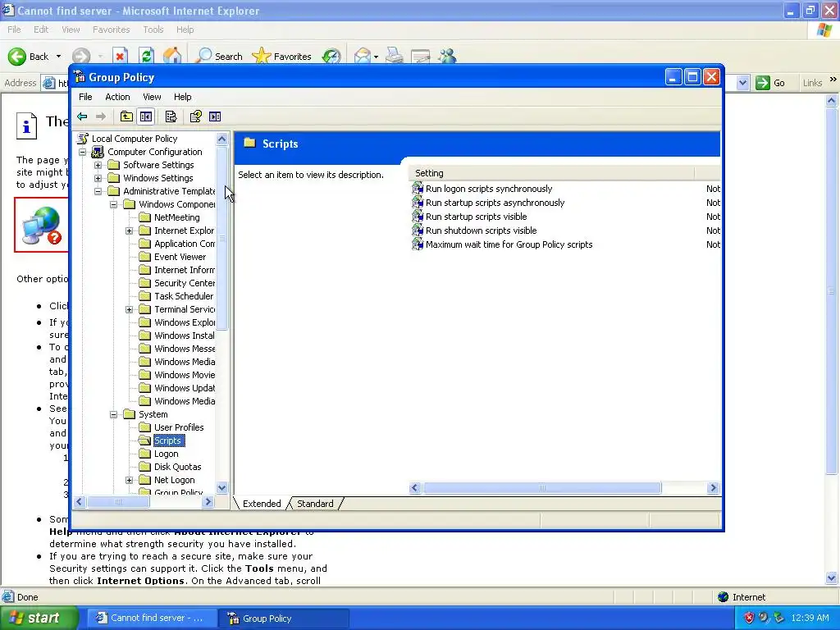840x630 pixels.
Task: Select Run shutdown scripts visible setting
Action: [481, 231]
